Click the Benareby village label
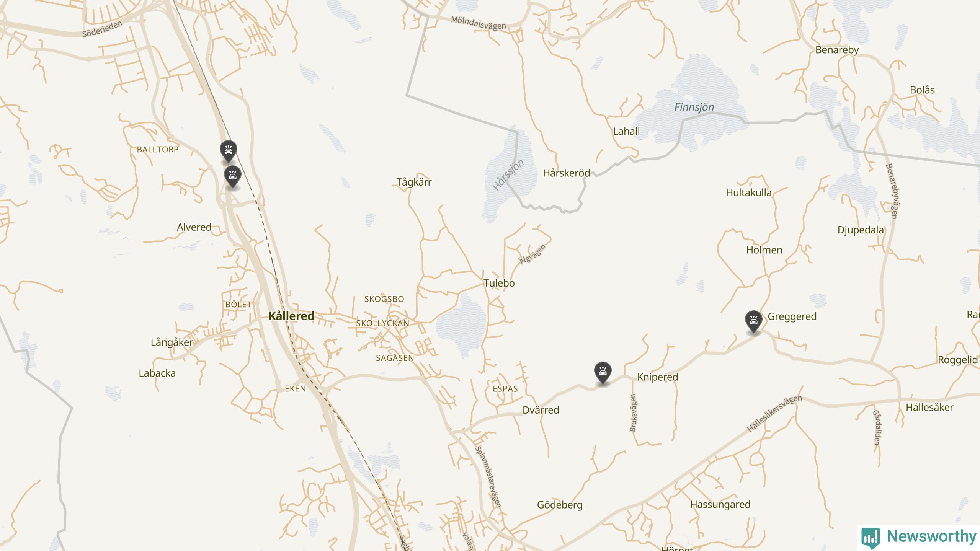This screenshot has height=551, width=980. tap(837, 50)
